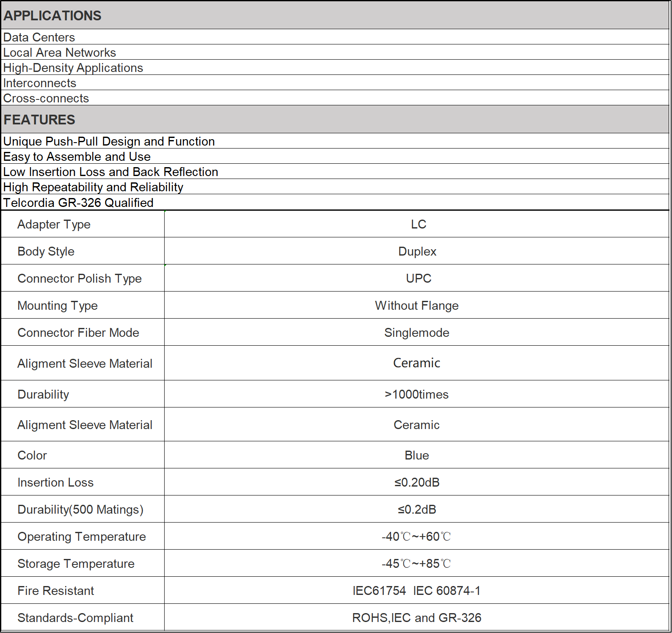Screen dimensions: 672x633
Task: Select the Duplex value cell
Action: [x=417, y=251]
